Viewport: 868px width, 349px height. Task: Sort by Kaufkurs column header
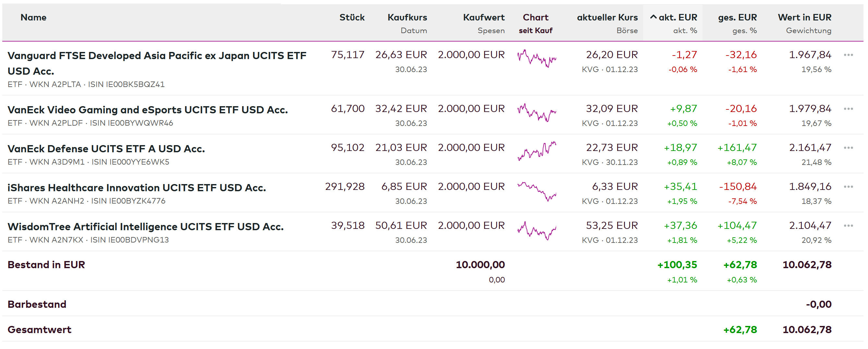407,18
